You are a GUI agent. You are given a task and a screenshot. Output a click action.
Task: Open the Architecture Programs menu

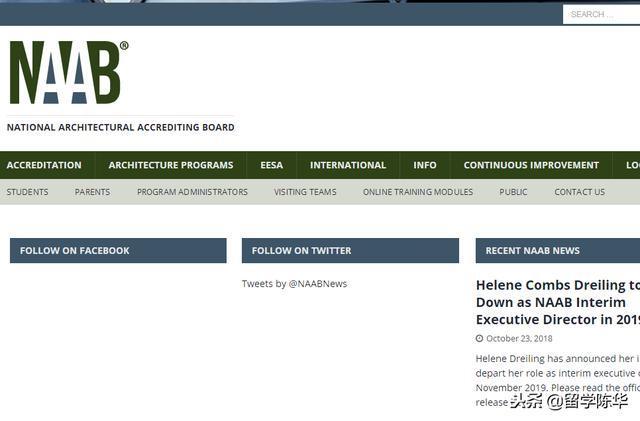click(x=171, y=165)
